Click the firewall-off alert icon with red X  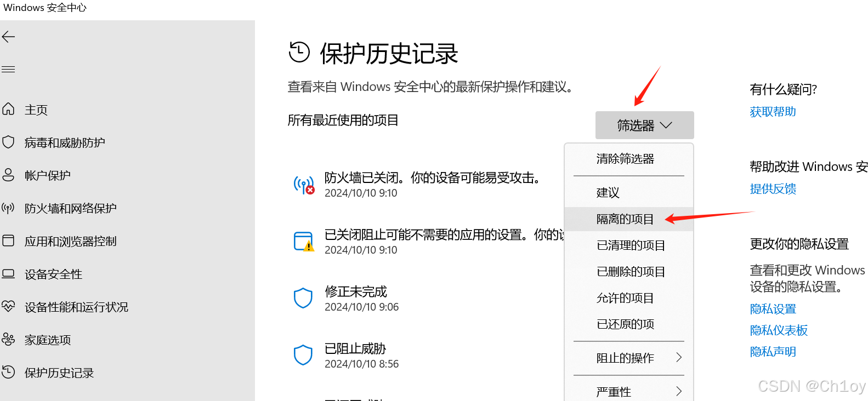tap(304, 185)
